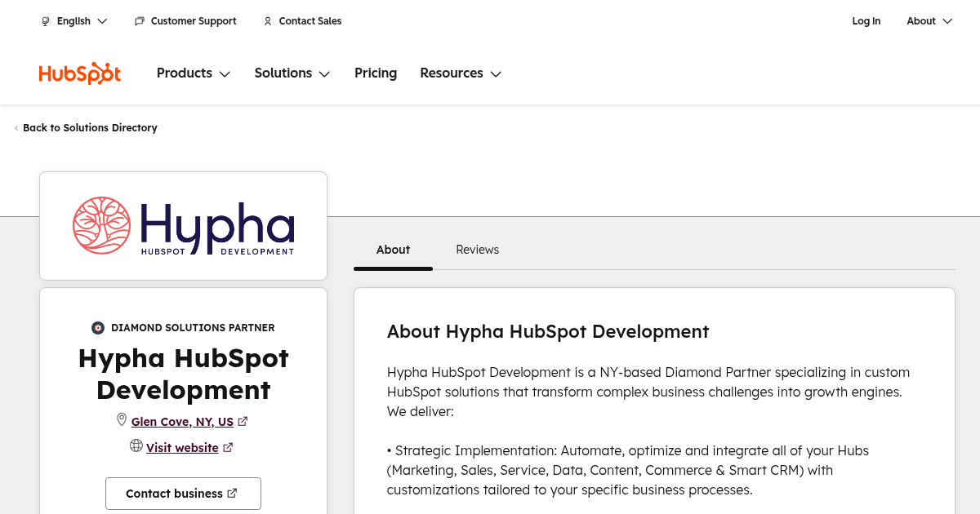Expand the Solutions menu
Screen dimensions: 980x514
[292, 73]
